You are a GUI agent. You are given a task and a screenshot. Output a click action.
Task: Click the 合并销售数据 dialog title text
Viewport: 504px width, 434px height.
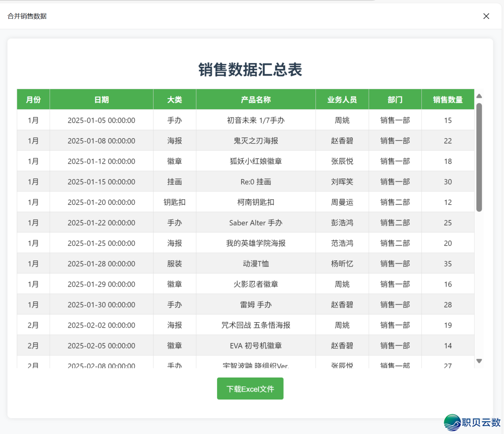click(27, 16)
